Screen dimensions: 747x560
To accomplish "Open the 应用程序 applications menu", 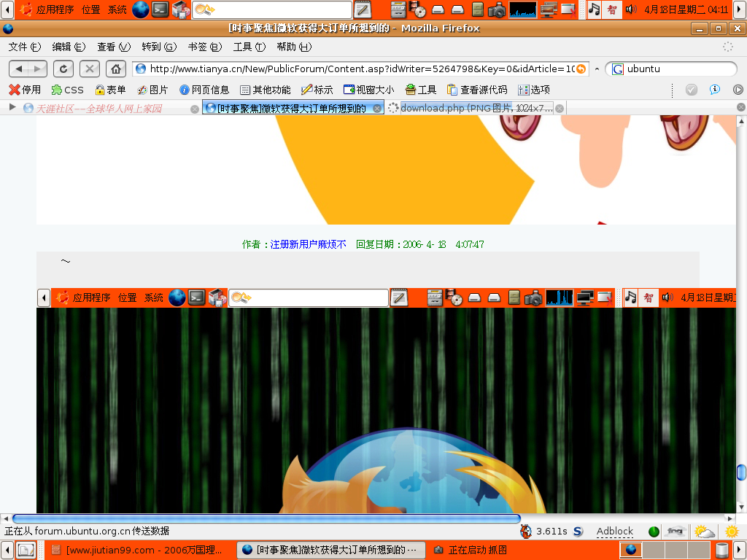I will [47, 9].
